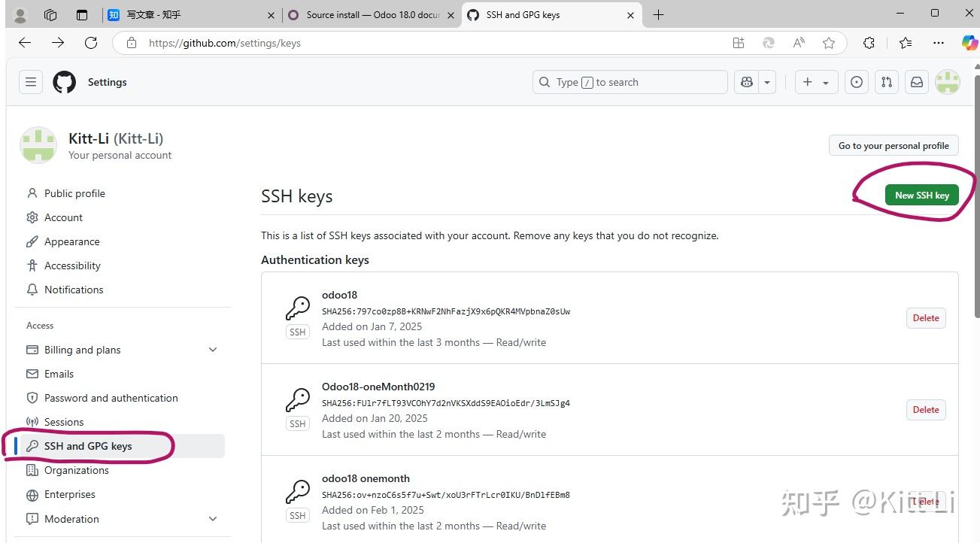Open the Pull requests icon in header
This screenshot has width=980, height=543.
coord(887,82)
